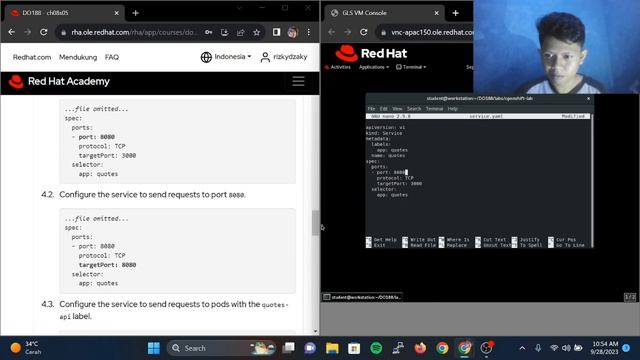Click the terminal taskbar entry in VM
Screen dimensions: 640x360
[362, 297]
